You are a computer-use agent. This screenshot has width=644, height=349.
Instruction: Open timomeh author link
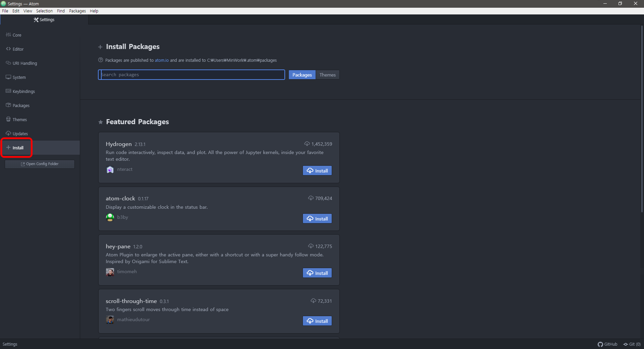pos(127,271)
